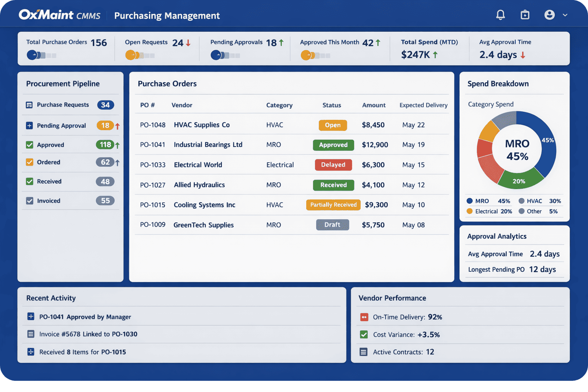Click the Active Contracts list icon
The height and width of the screenshot is (392, 588).
coord(364,352)
